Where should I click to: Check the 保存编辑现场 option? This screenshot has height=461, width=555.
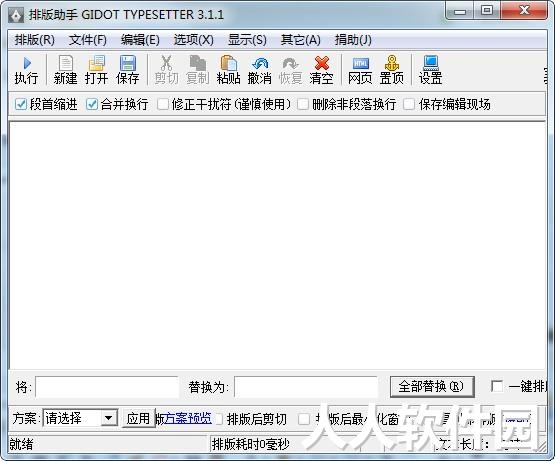coord(409,104)
